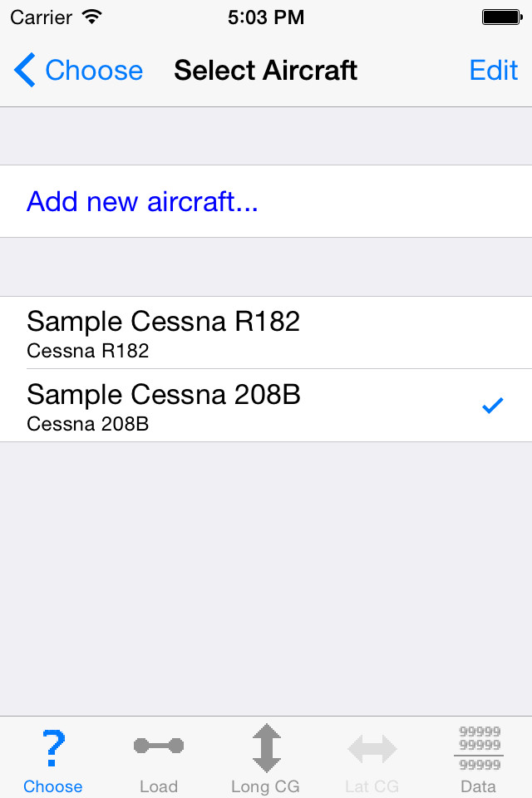Screen dimensions: 532x798
Task: Tap the Wi-Fi signal icon
Action: [x=92, y=17]
